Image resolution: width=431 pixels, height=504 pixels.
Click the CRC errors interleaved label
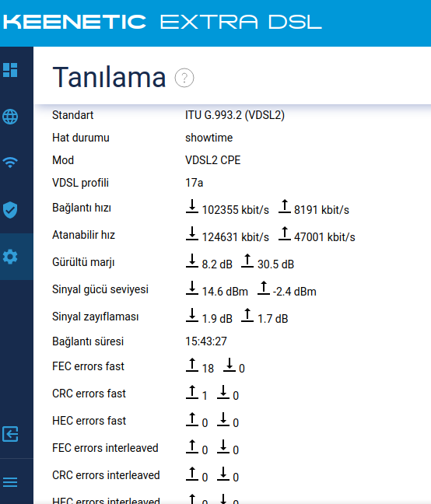click(106, 475)
